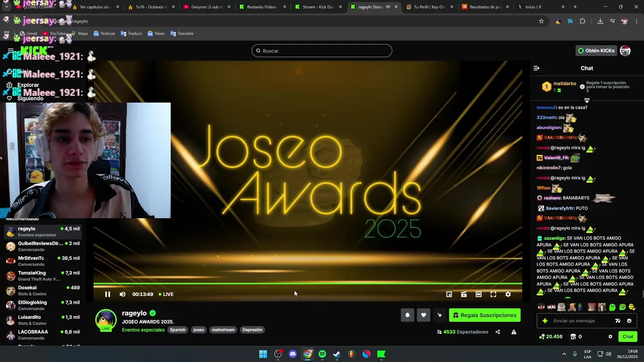Open browser extensions puzzle icon

point(583,21)
